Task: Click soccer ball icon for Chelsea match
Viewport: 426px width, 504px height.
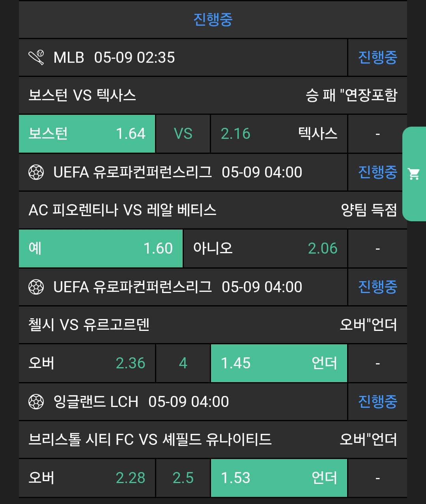Action: [36, 287]
